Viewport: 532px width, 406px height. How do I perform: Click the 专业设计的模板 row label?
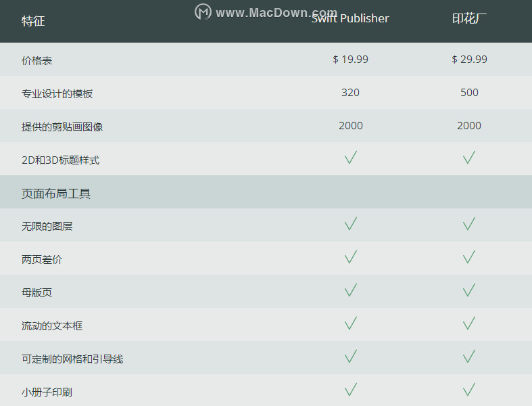coord(57,94)
